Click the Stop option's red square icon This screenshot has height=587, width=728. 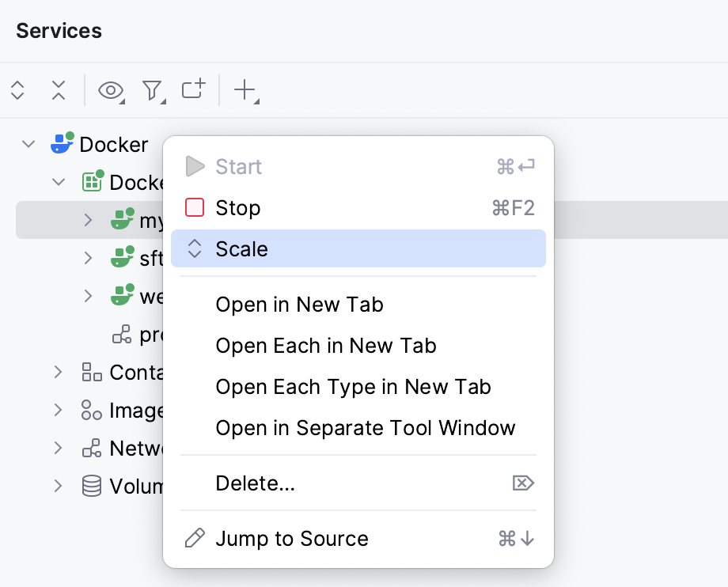pos(194,207)
